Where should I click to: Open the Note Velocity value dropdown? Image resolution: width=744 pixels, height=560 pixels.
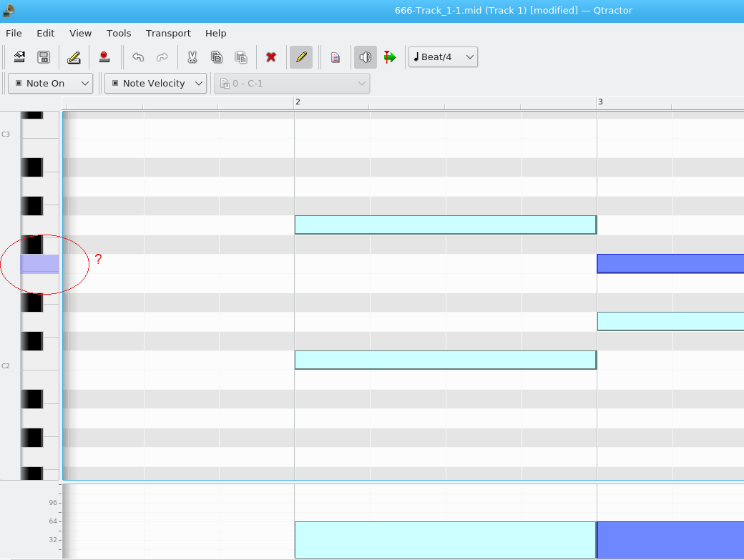tap(156, 84)
